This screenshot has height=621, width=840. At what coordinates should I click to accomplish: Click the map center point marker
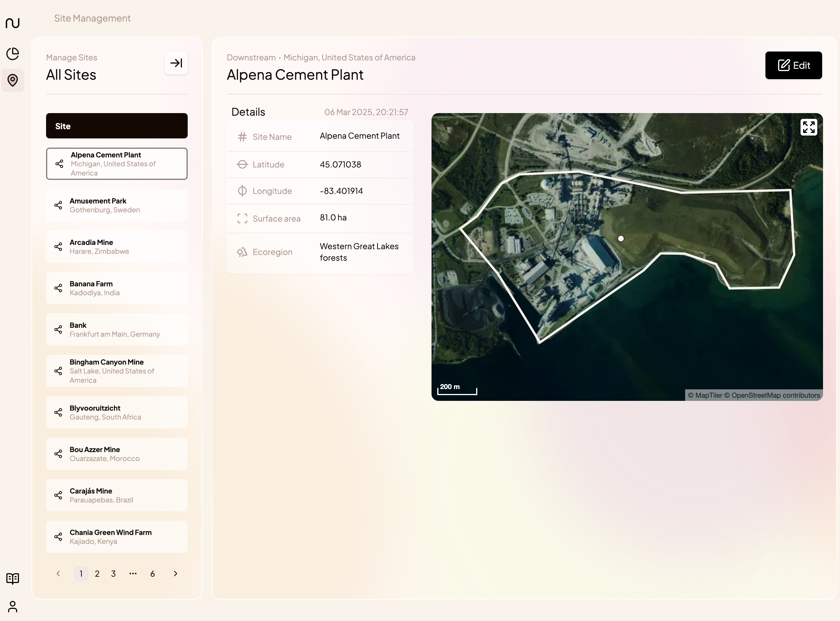621,238
